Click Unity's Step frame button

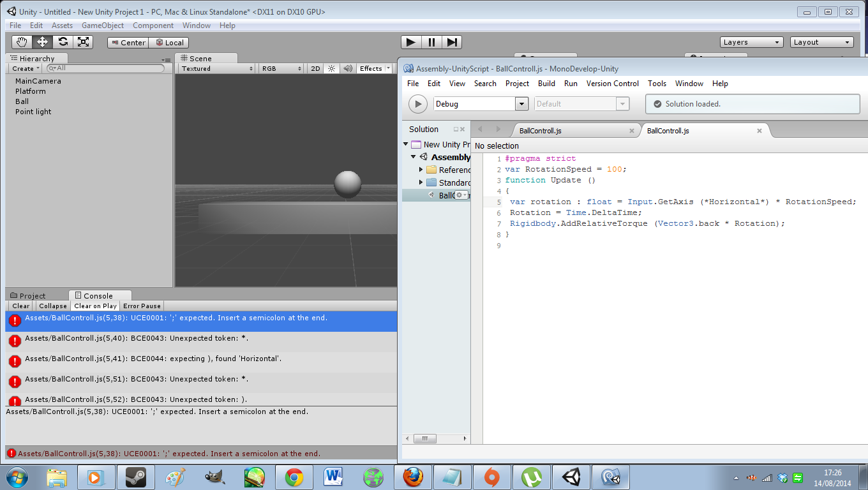coord(452,42)
